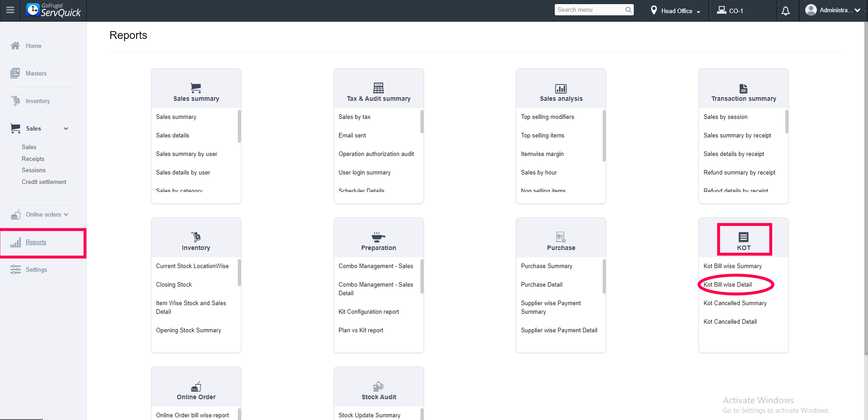Open the Online Order bill wise report
Screen dimensions: 868x420
(193, 415)
